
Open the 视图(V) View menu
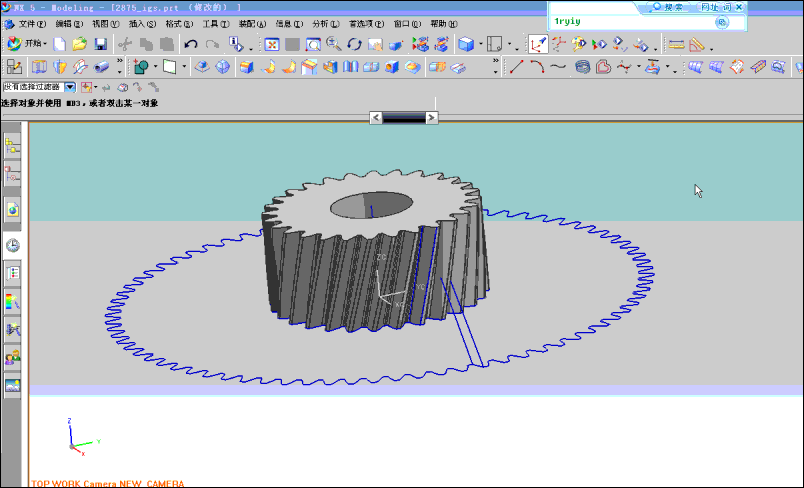point(106,24)
